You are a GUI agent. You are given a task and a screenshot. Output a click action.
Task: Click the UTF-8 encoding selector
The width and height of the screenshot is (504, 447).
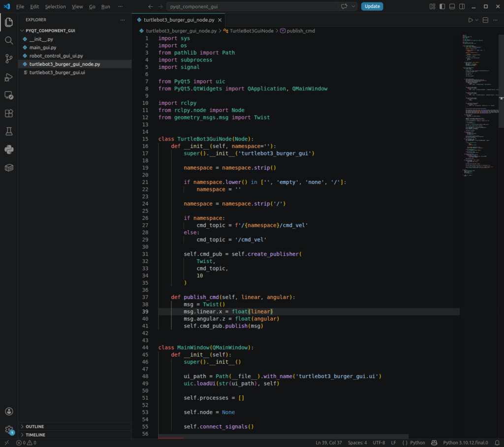[x=378, y=443]
